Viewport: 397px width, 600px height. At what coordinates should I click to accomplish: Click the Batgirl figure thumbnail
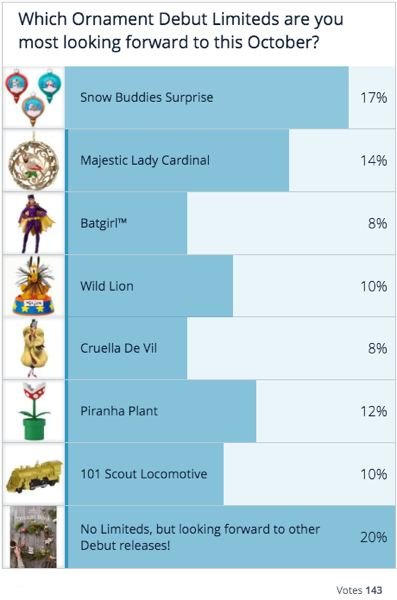[x=33, y=223]
